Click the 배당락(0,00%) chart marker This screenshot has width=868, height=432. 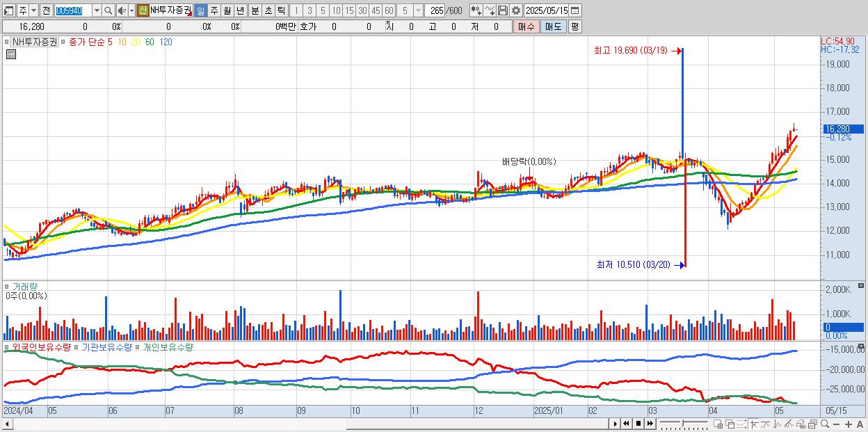point(529,161)
